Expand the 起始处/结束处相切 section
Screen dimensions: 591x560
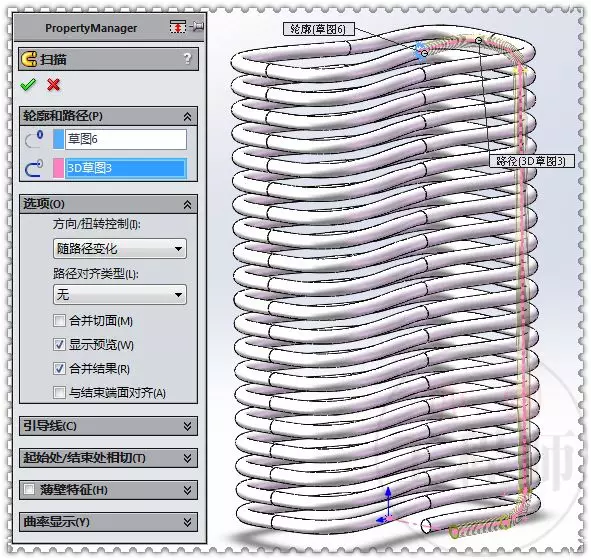(x=109, y=458)
